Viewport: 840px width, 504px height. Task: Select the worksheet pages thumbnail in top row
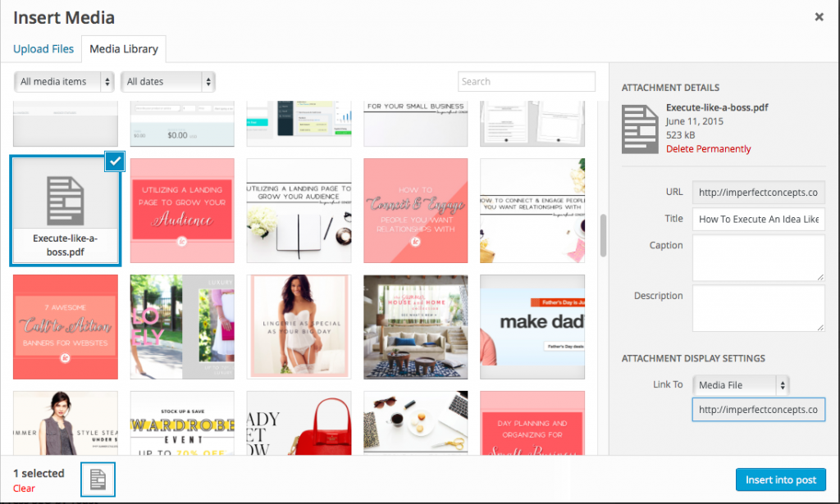tap(532, 124)
